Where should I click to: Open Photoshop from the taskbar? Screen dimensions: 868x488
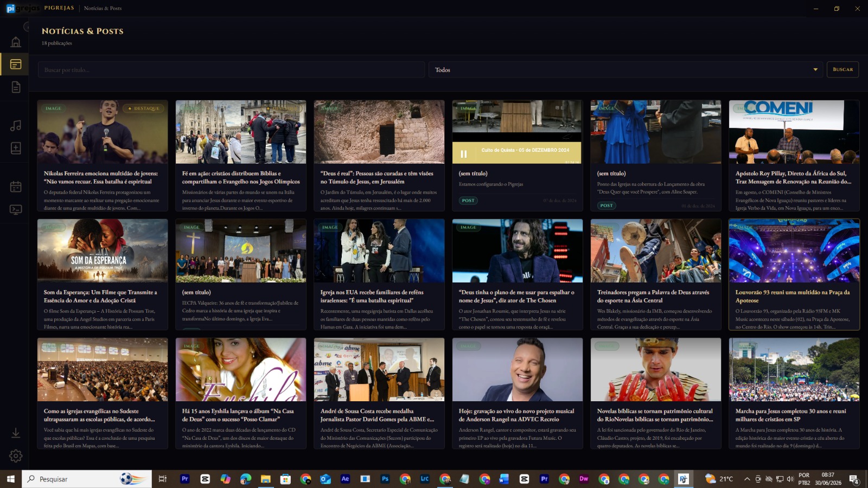tap(385, 479)
